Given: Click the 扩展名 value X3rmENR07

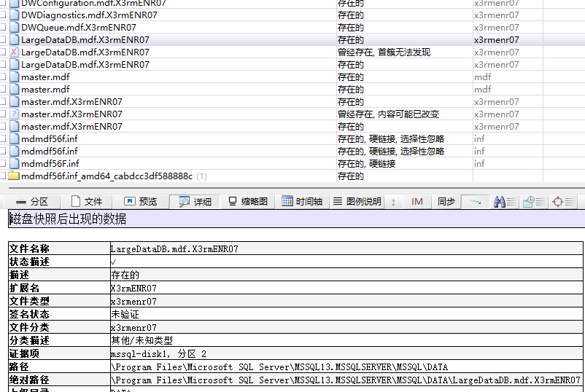Looking at the screenshot, I should (133, 288).
